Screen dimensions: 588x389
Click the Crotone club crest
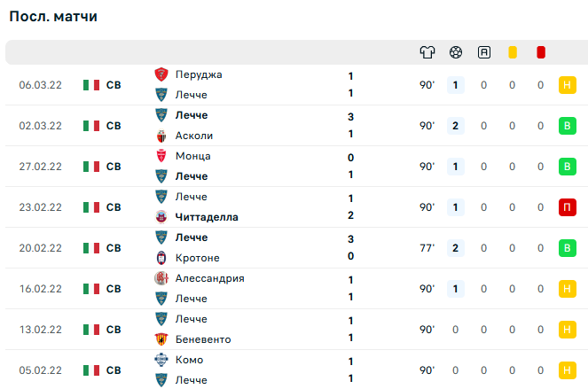(161, 258)
